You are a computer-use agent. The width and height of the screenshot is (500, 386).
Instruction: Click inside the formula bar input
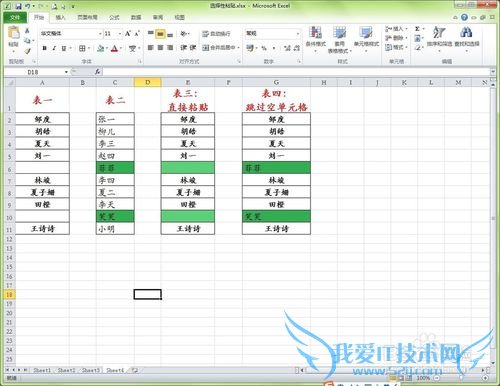296,72
